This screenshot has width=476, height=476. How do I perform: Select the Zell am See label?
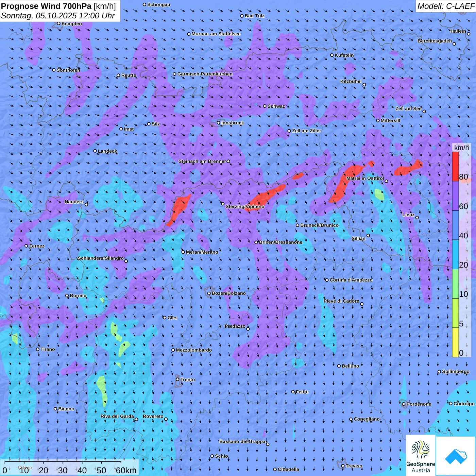pos(408,108)
